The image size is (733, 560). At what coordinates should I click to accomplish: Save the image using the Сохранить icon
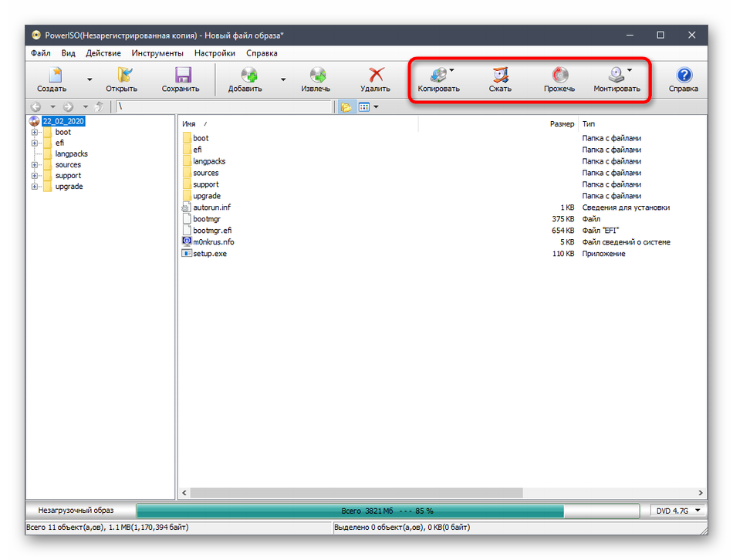[x=181, y=79]
